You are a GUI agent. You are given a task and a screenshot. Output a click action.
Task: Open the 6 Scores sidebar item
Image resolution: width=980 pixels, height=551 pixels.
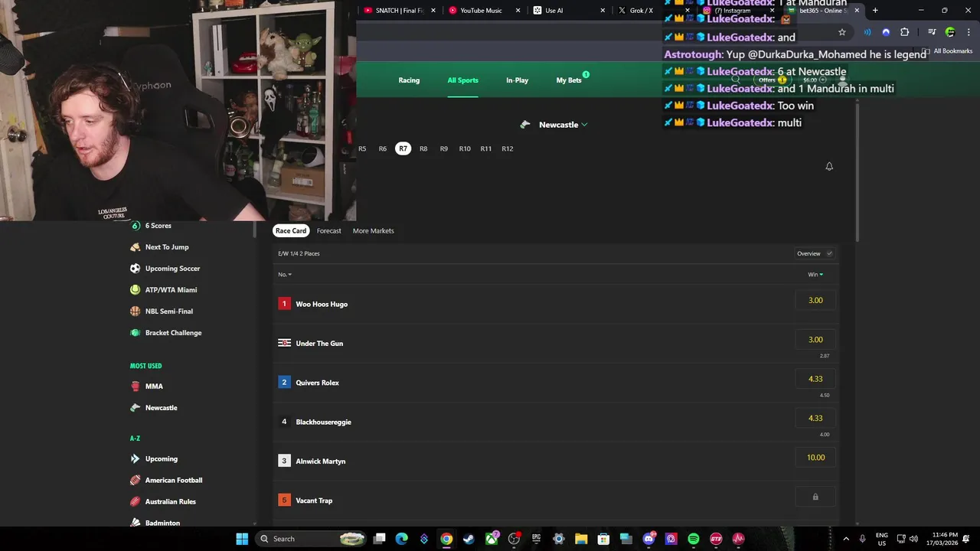pyautogui.click(x=151, y=226)
